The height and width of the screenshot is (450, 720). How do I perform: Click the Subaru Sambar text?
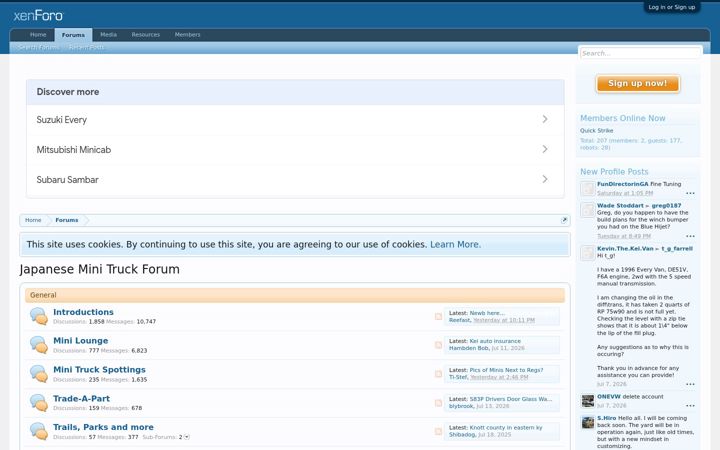coord(68,180)
